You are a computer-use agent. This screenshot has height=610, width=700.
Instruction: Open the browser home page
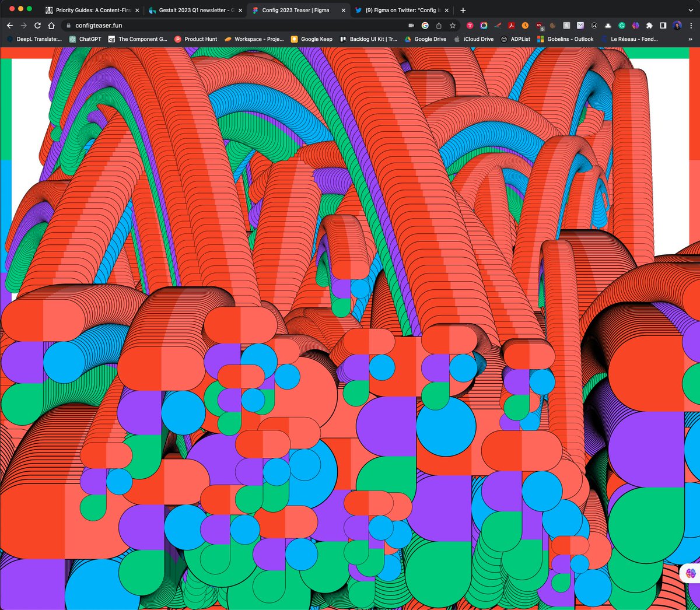pyautogui.click(x=51, y=26)
